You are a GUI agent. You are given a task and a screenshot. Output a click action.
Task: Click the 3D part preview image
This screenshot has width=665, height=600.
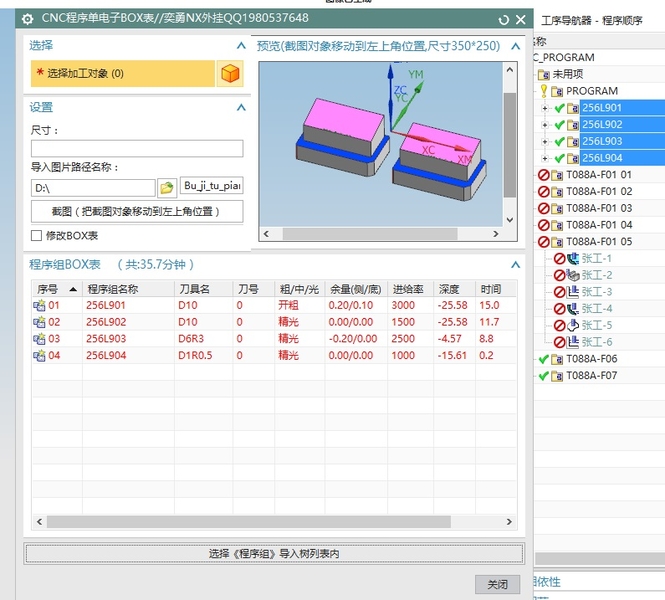click(x=381, y=144)
